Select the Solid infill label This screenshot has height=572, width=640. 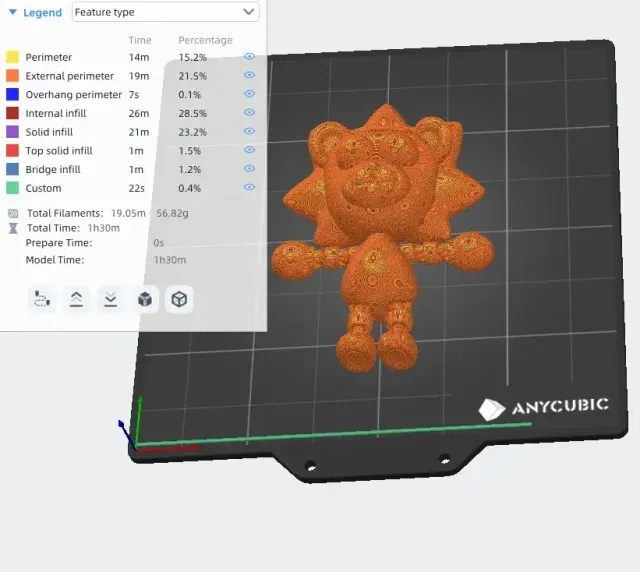(x=49, y=132)
